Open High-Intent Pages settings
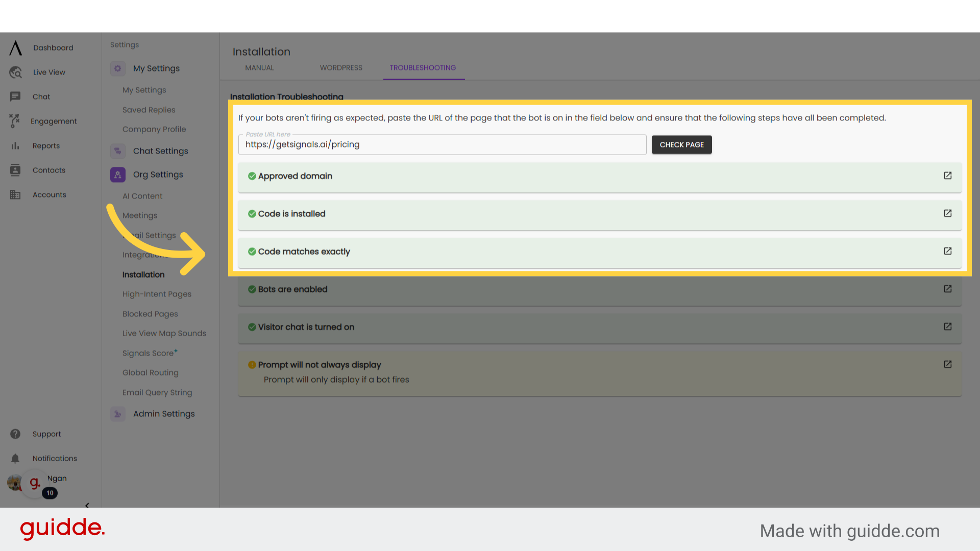The image size is (980, 551). [157, 294]
